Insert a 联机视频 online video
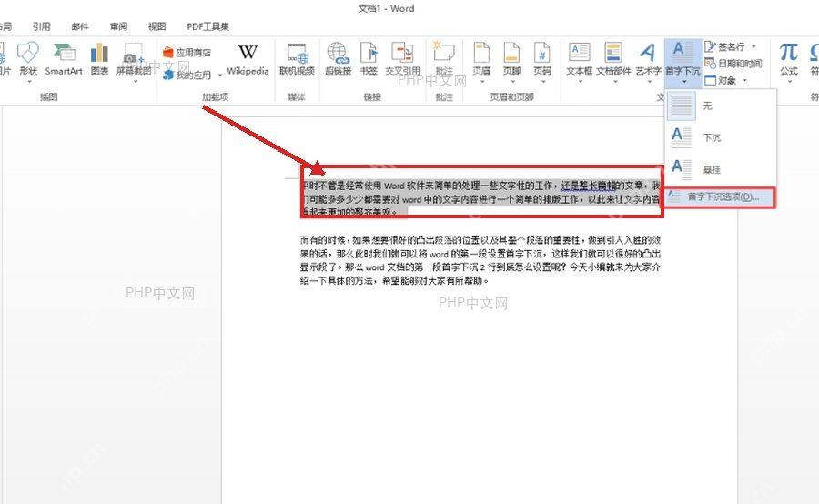Image resolution: width=819 pixels, height=504 pixels. tap(297, 58)
